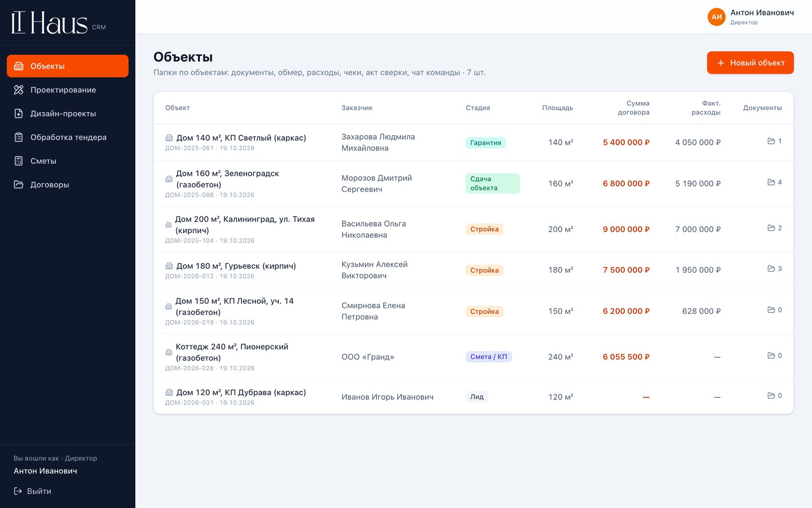
Task: Click customer Захарова Людмила Михайловна
Action: [378, 142]
